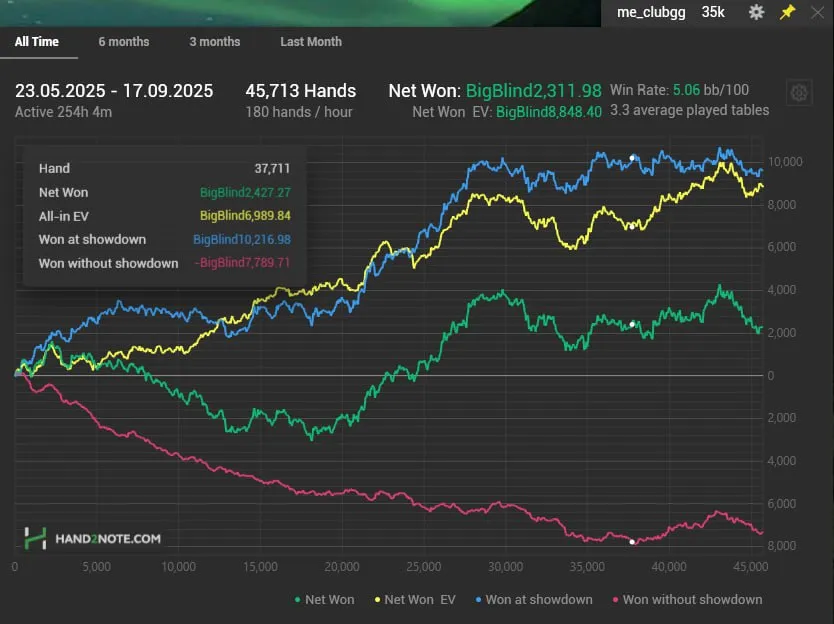Open the Last Month tab
Screen dimensions: 834x624
click(x=311, y=42)
